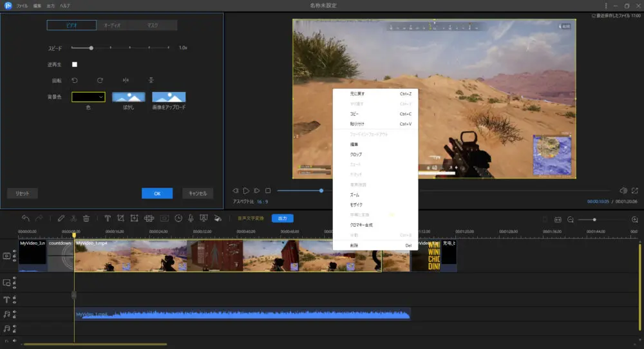Click the video track camera icon
Viewport: 644px width, 349px height.
tap(6, 256)
